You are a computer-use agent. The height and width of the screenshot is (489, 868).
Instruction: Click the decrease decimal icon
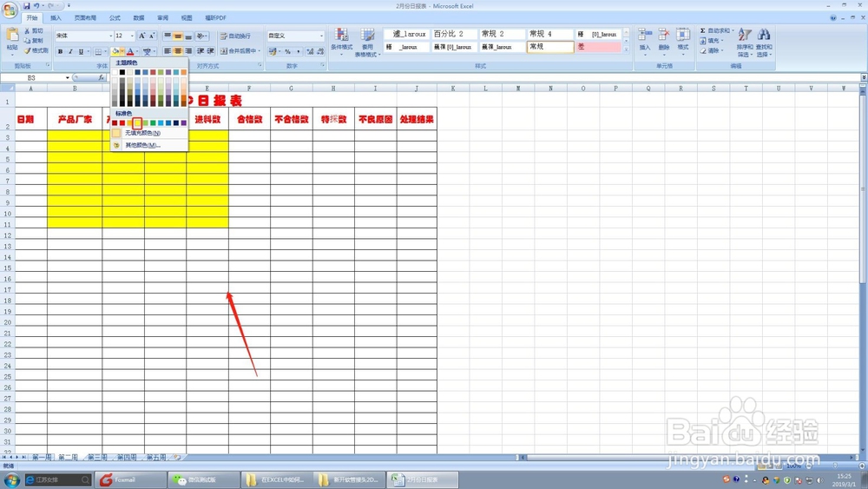coord(320,51)
